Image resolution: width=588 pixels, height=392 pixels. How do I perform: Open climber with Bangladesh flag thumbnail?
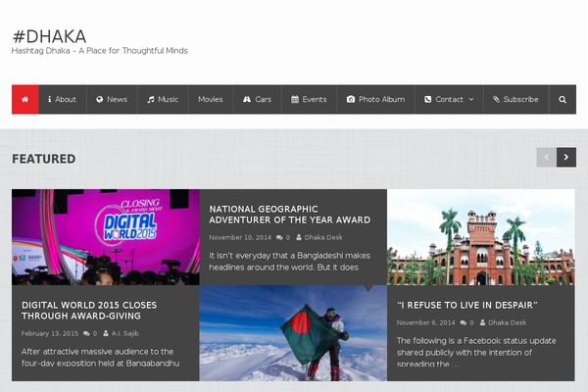click(x=293, y=333)
